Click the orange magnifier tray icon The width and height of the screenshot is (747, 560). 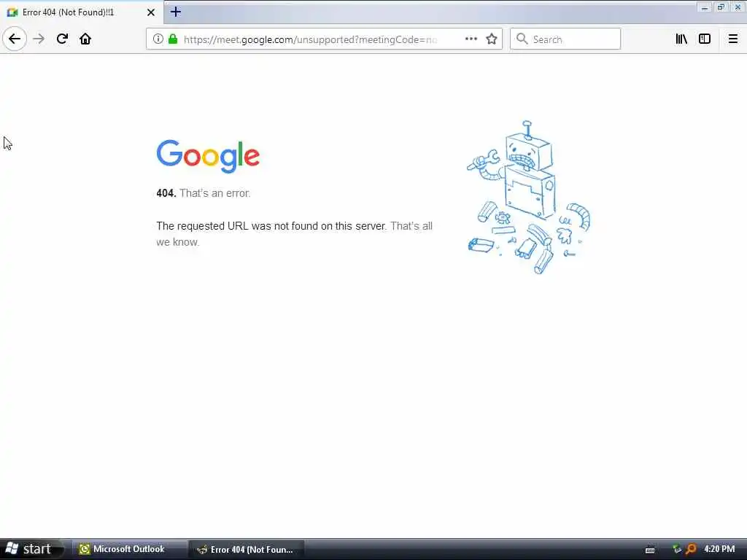click(691, 549)
